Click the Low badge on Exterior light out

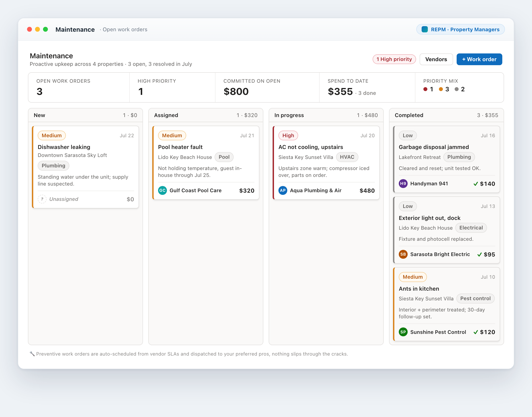(x=408, y=206)
